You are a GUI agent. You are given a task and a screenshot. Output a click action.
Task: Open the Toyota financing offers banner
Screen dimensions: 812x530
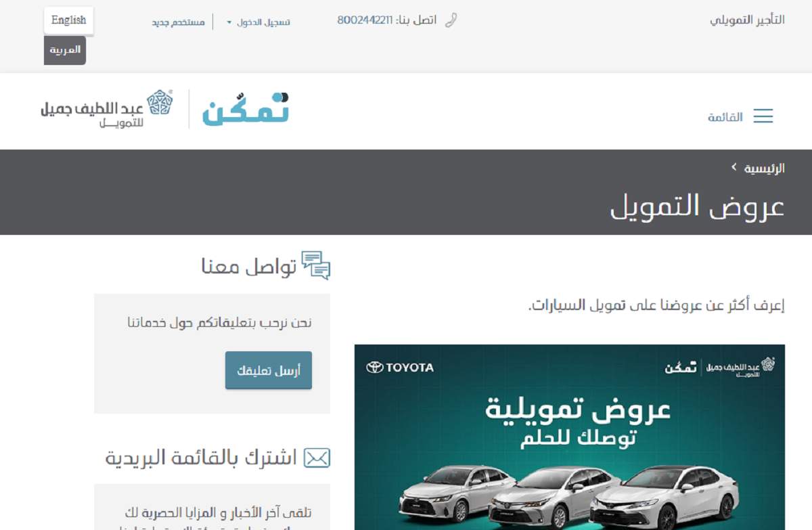tap(570, 437)
